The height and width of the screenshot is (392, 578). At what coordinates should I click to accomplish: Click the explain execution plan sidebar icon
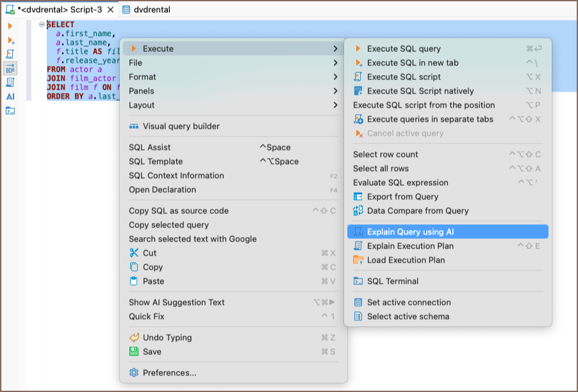point(10,82)
